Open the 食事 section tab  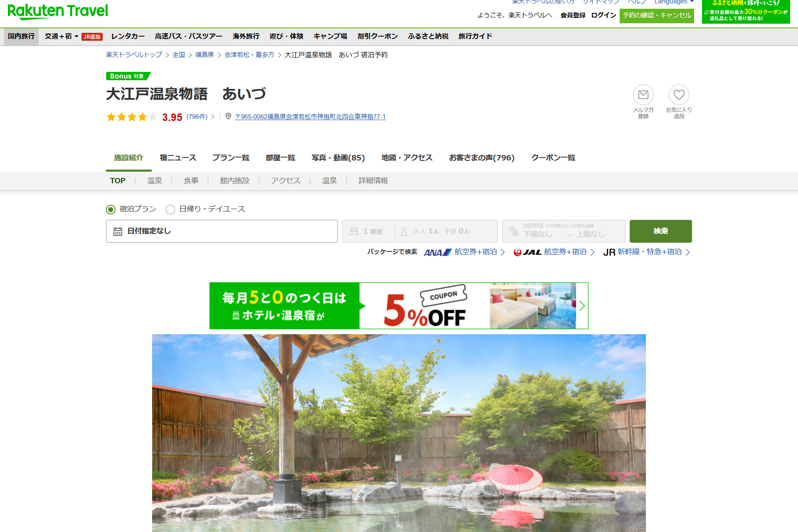[x=191, y=180]
